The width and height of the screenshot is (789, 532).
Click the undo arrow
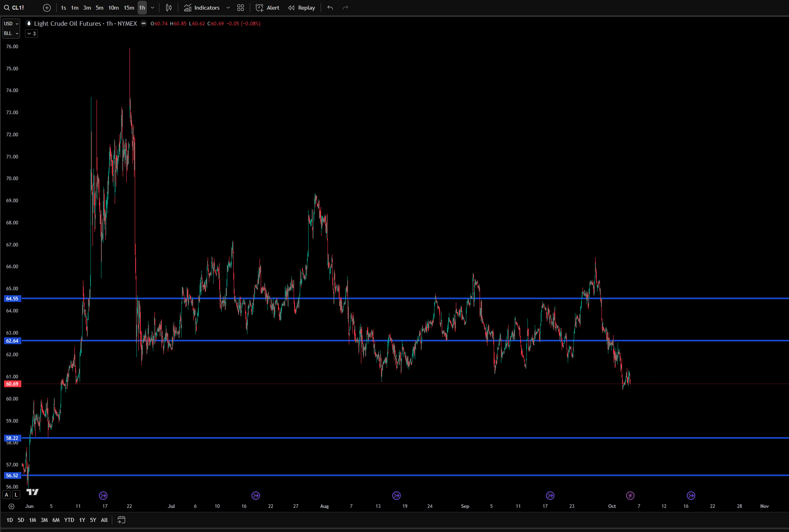(x=330, y=8)
